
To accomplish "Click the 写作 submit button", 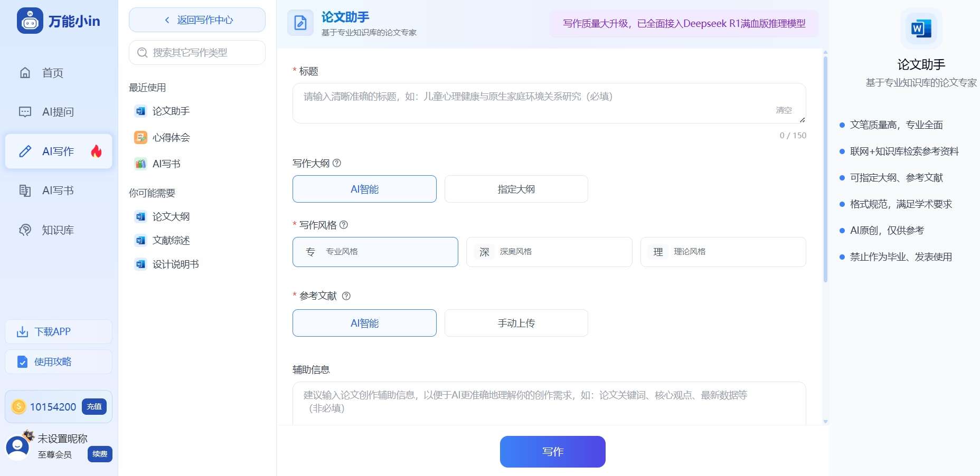I will pyautogui.click(x=552, y=452).
